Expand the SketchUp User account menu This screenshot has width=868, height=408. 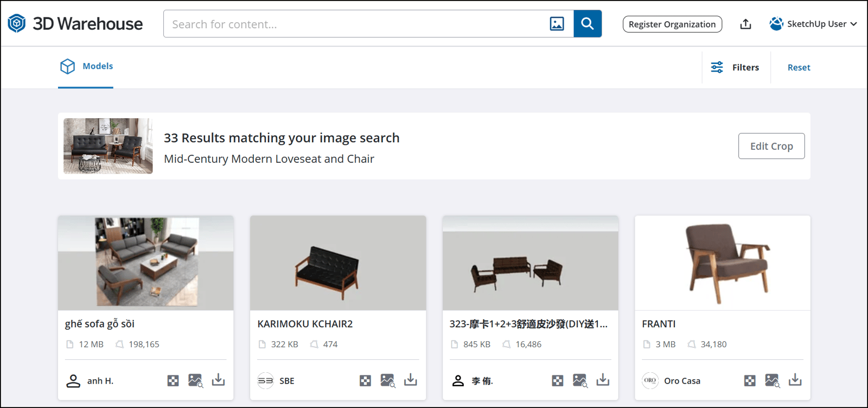pos(813,24)
